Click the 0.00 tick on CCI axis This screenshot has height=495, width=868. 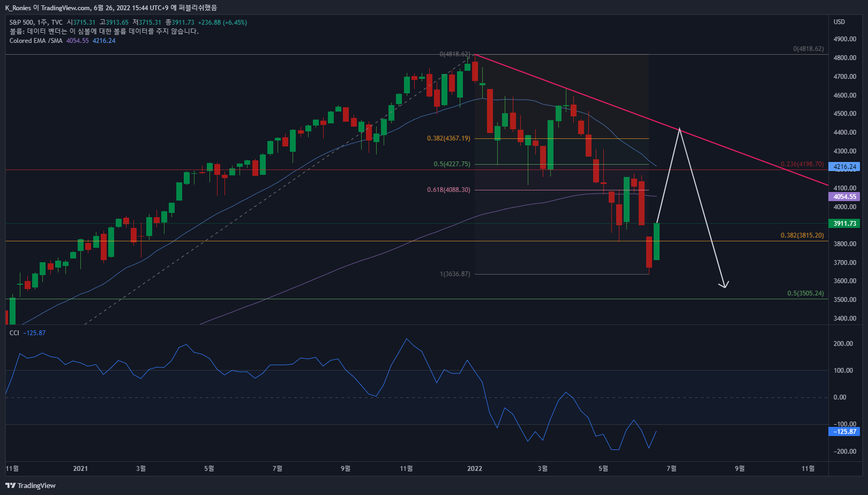[840, 397]
